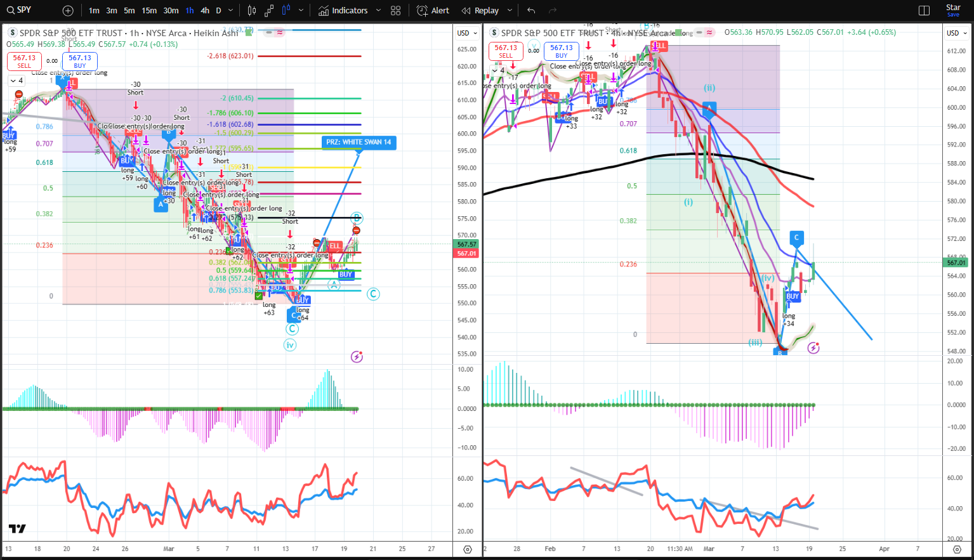
Task: Click the (ii) wave label on 4h chart
Action: tap(709, 88)
